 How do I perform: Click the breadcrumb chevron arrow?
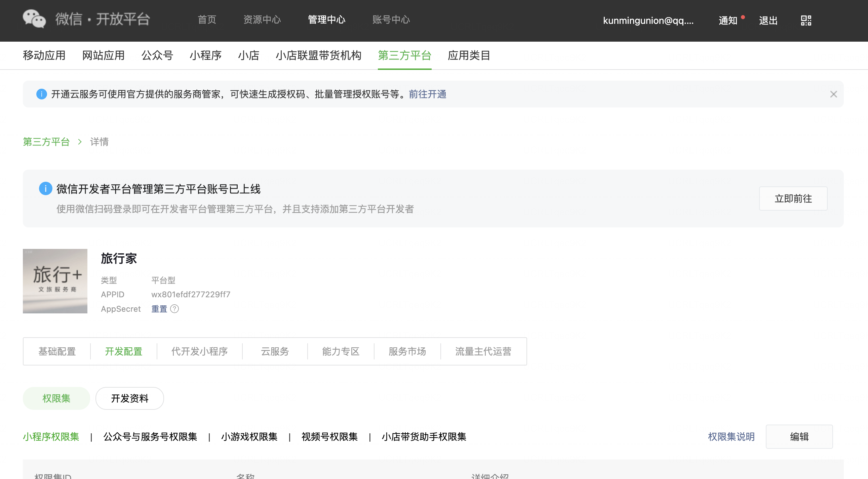click(x=80, y=142)
